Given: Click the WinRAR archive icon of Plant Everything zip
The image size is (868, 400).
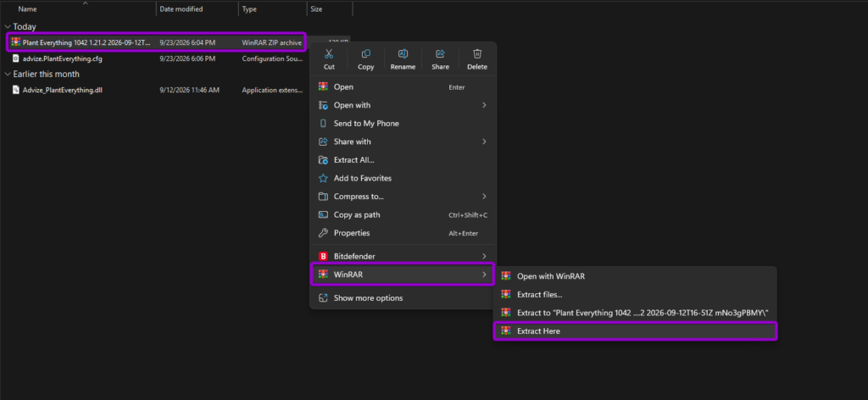Looking at the screenshot, I should [16, 42].
